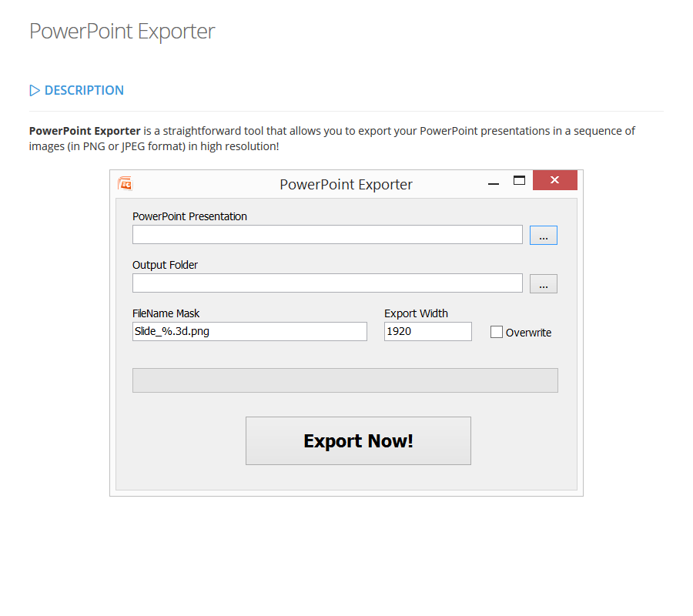Browse for the Output Folder
Viewport: 693px width, 616px height.
(x=543, y=283)
